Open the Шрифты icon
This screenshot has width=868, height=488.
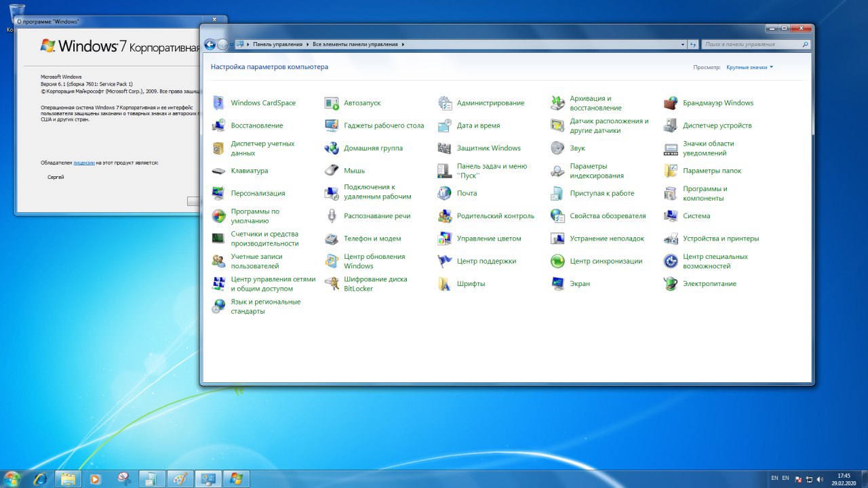click(445, 284)
